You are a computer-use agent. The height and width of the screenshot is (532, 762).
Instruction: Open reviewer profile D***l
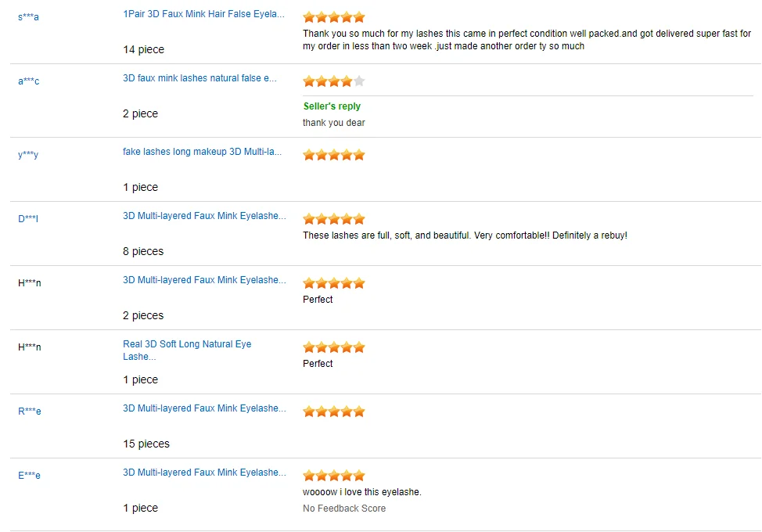point(28,218)
